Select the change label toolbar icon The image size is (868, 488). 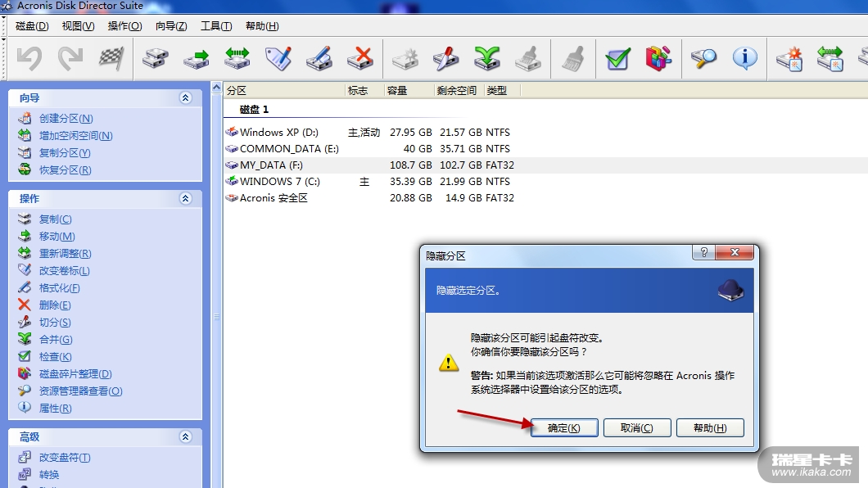[278, 58]
